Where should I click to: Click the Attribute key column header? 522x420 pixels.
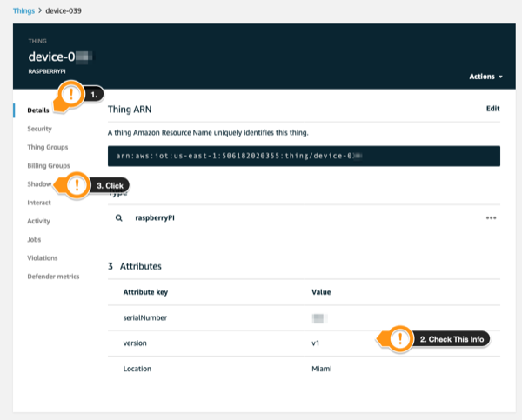[145, 292]
